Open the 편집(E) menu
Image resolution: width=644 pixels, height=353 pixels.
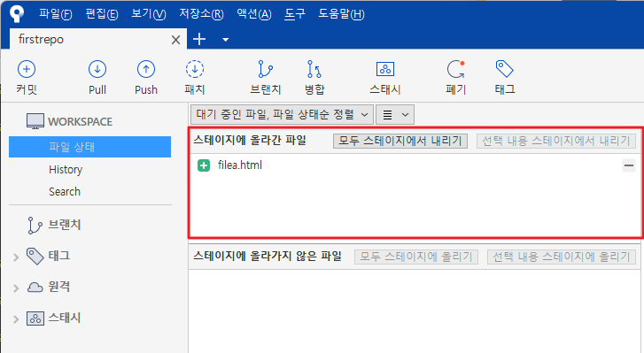pos(102,14)
